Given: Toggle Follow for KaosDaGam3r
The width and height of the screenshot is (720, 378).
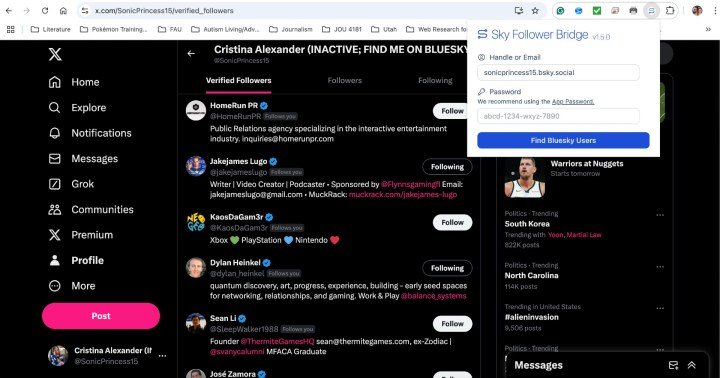Looking at the screenshot, I should pos(452,222).
